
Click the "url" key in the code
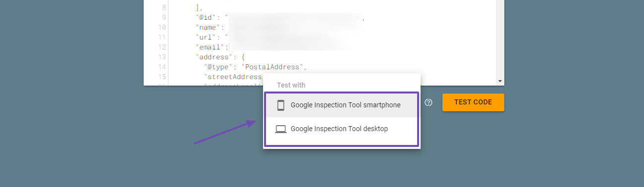pos(206,38)
